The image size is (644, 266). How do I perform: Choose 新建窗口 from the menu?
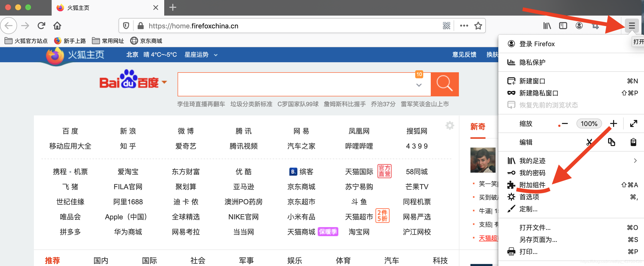point(571,81)
